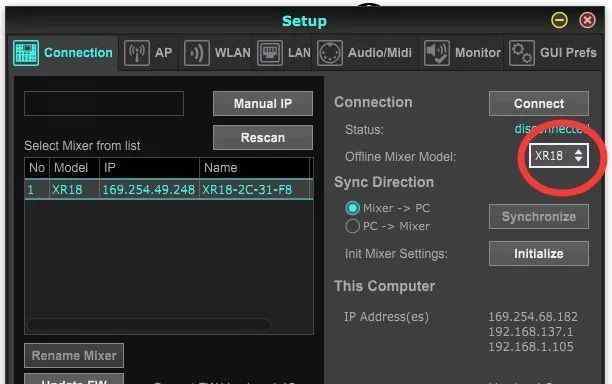Click the Monitor speaker icon
Screen dimensions: 612x384
tap(437, 53)
